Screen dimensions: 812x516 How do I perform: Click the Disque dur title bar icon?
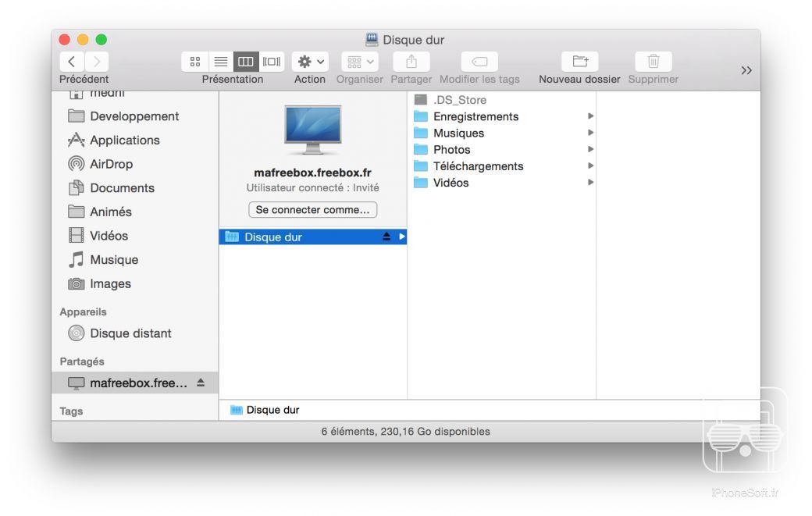click(x=372, y=39)
